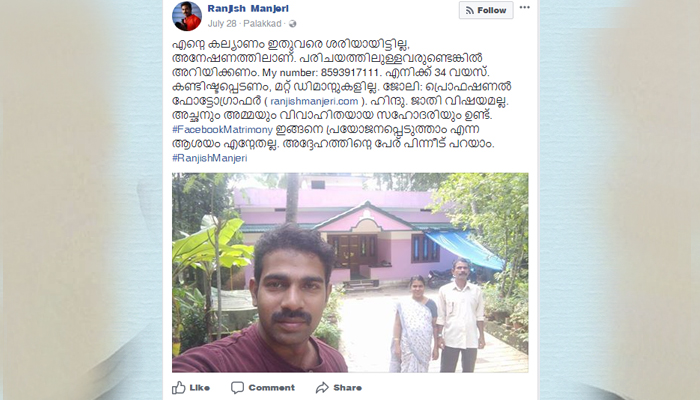
Task: Open the attached selfie photo
Action: pos(350,272)
